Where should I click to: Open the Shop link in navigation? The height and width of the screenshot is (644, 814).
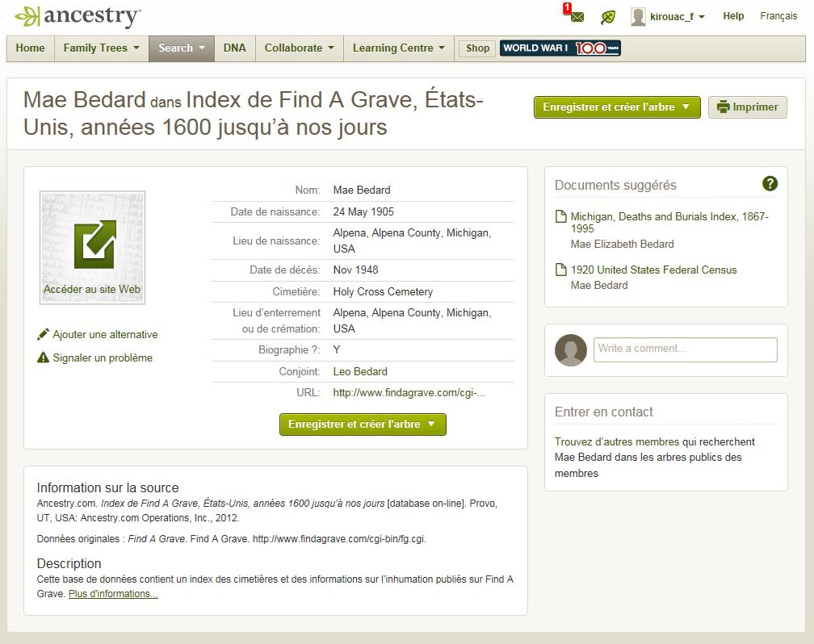pyautogui.click(x=477, y=48)
